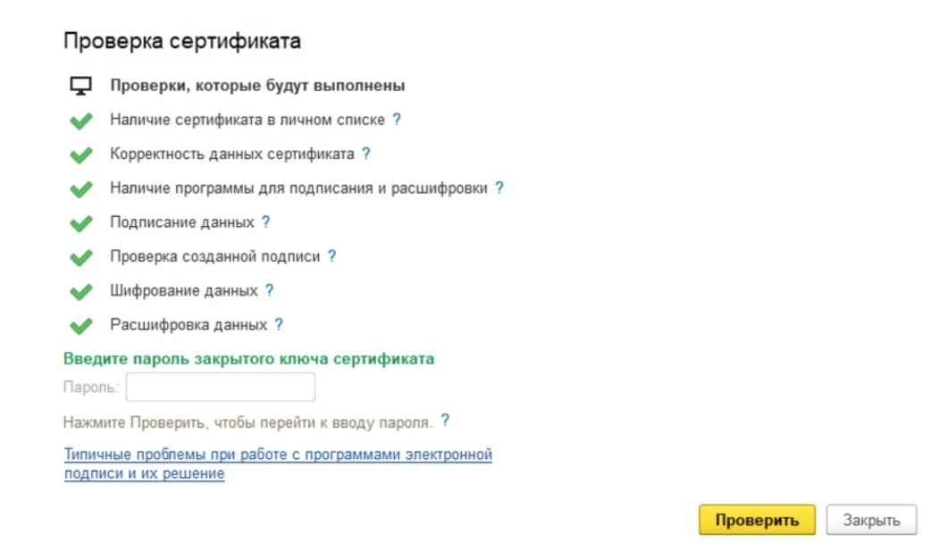Click question mark beside signing program check

499,188
